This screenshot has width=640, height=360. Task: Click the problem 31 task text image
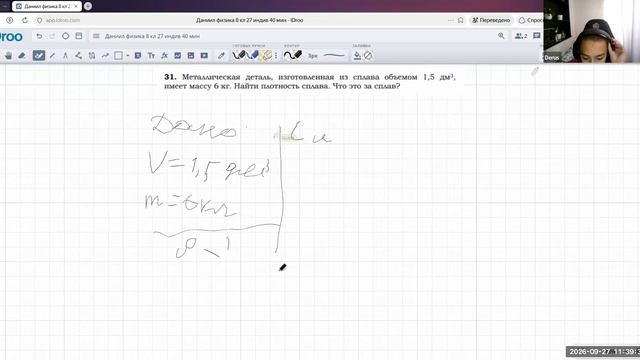pyautogui.click(x=310, y=81)
